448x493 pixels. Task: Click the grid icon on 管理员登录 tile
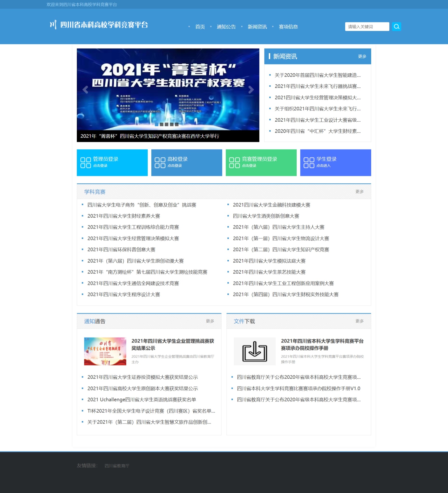[86, 163]
